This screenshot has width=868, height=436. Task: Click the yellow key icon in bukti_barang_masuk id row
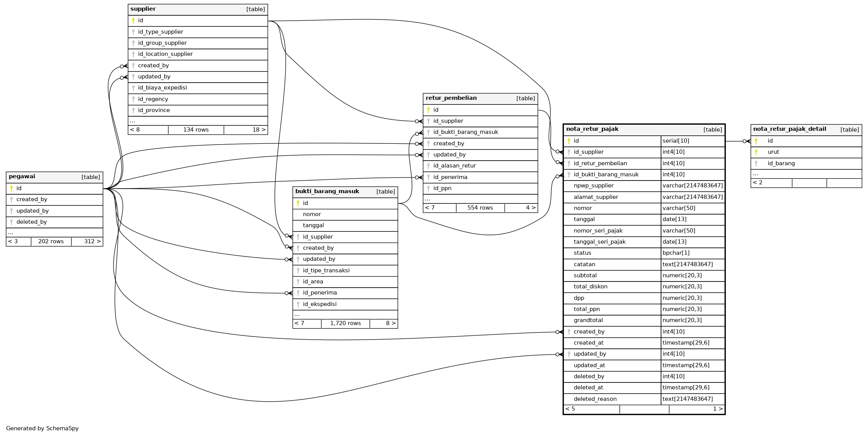(298, 203)
